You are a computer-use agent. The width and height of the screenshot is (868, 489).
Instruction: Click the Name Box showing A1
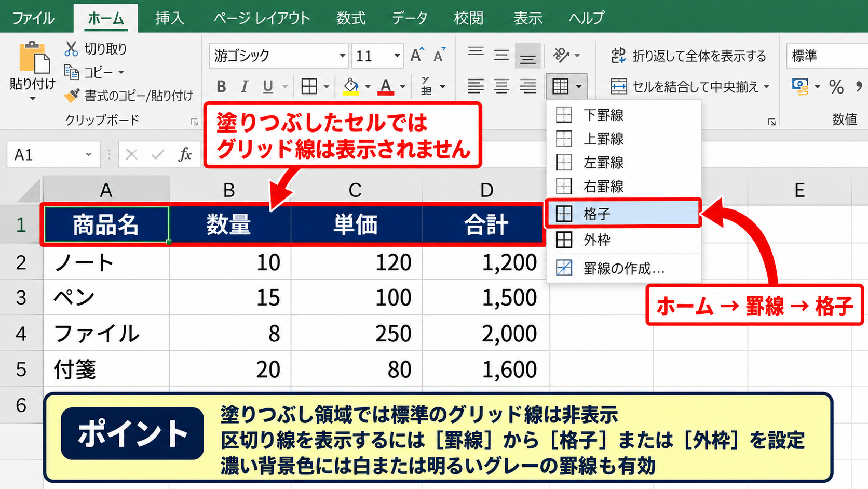tap(53, 155)
